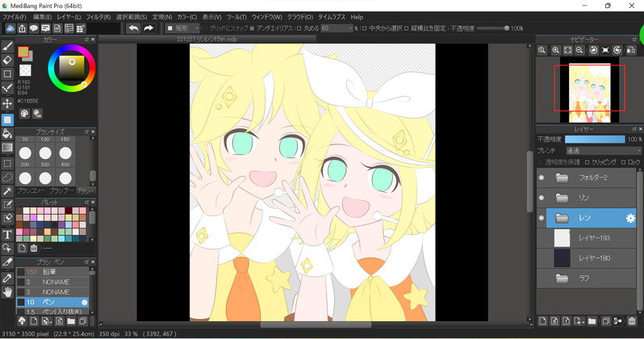Click the cloud save icon in toolbar
The height and width of the screenshot is (339, 644).
click(x=10, y=28)
